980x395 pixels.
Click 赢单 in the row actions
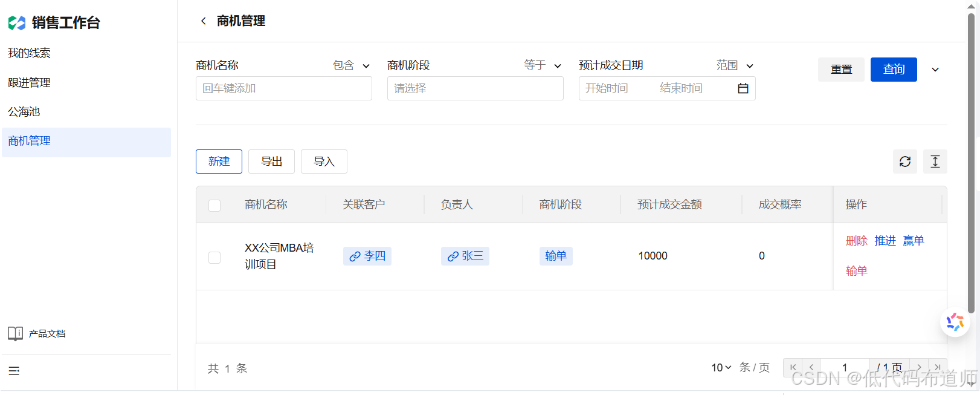[x=914, y=241]
